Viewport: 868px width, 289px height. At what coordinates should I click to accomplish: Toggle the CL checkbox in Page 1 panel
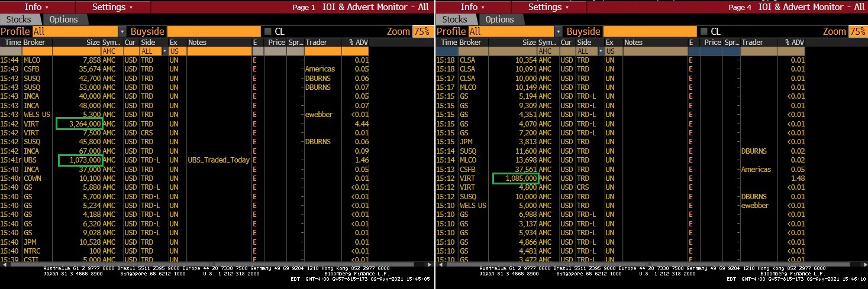point(268,32)
